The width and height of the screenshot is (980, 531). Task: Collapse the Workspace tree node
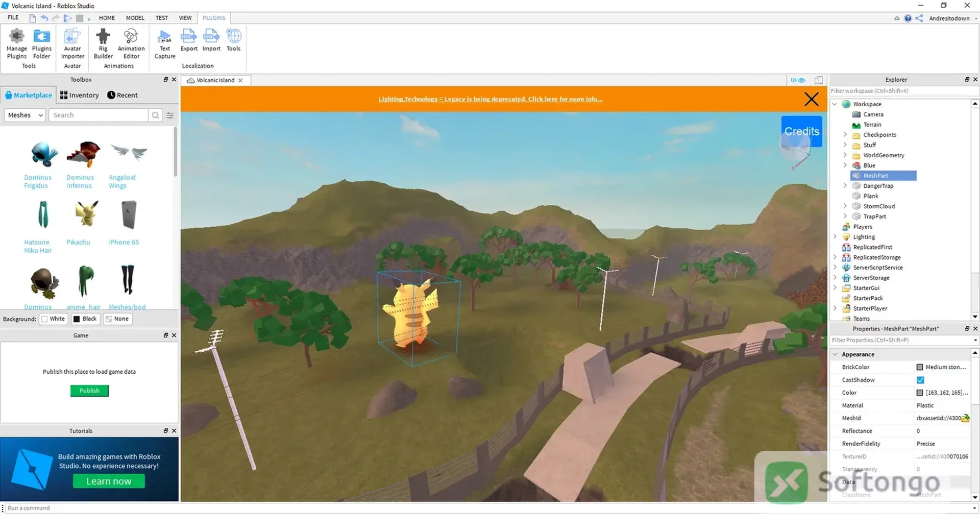tap(835, 104)
